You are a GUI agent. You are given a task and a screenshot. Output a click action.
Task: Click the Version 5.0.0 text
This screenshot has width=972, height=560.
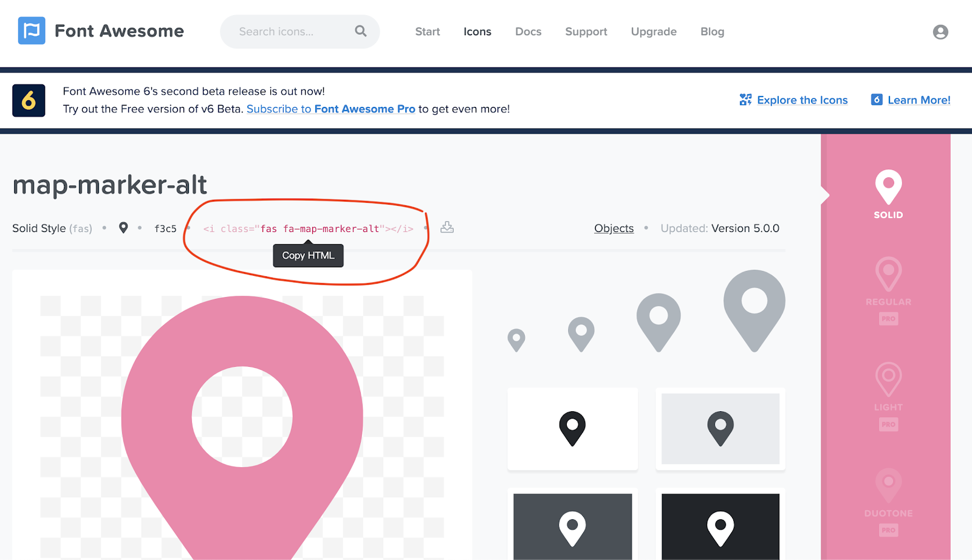[745, 228]
